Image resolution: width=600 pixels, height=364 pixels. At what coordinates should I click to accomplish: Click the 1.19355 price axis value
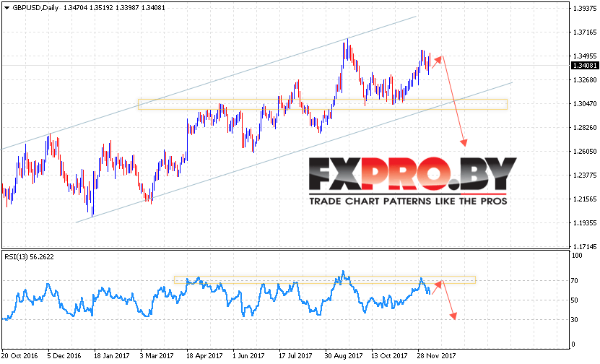point(585,222)
